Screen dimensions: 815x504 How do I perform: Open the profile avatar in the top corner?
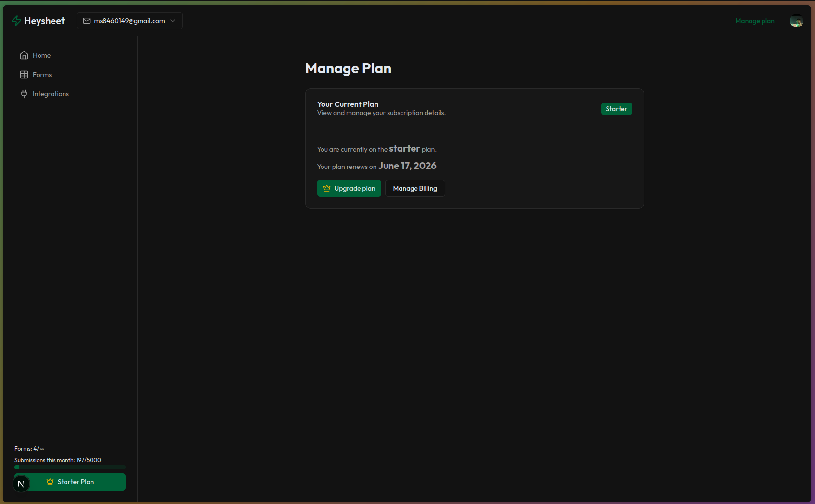(x=797, y=21)
